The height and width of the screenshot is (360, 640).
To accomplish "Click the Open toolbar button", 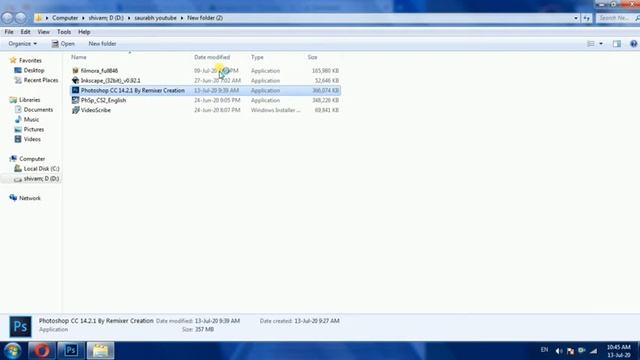I will pos(63,44).
